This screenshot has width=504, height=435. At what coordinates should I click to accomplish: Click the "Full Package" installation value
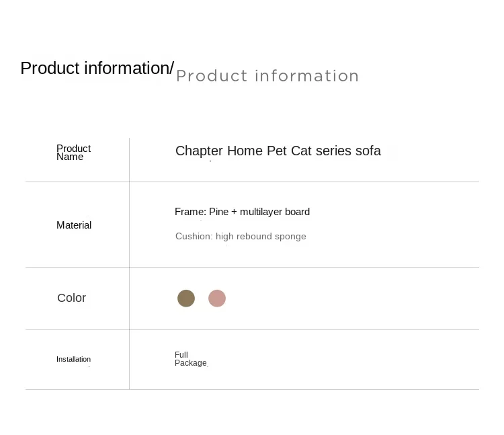pos(190,359)
